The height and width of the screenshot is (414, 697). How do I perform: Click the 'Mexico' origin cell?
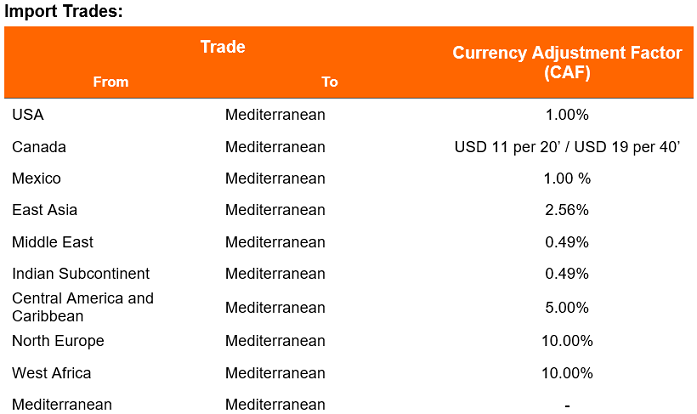click(x=36, y=178)
